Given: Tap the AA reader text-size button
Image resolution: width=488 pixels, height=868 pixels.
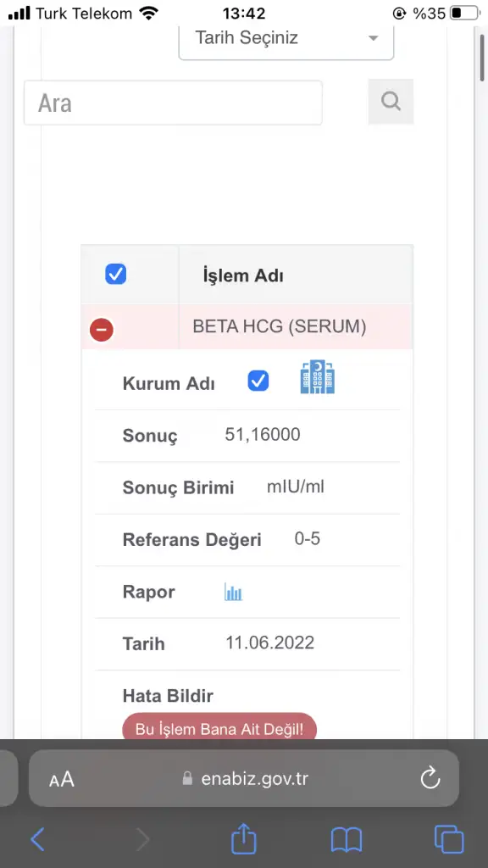Looking at the screenshot, I should [61, 779].
